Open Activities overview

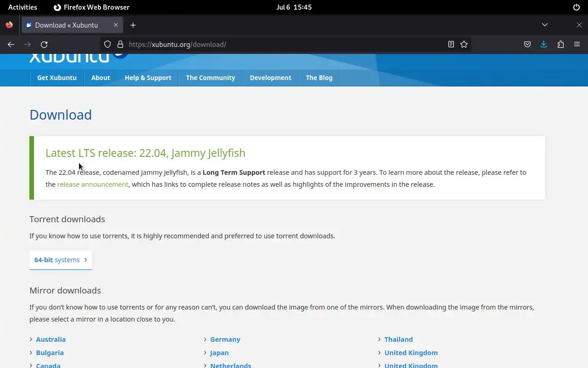tap(23, 7)
